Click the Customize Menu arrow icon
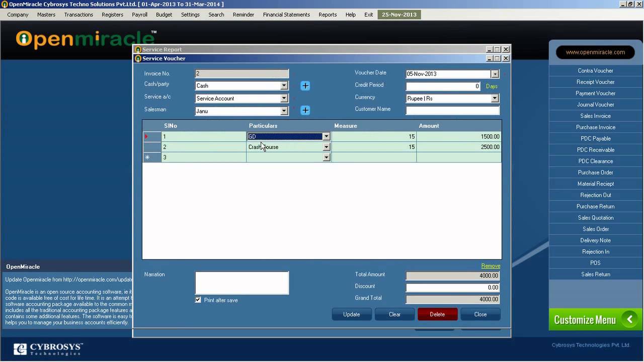This screenshot has width=644, height=362. (629, 320)
